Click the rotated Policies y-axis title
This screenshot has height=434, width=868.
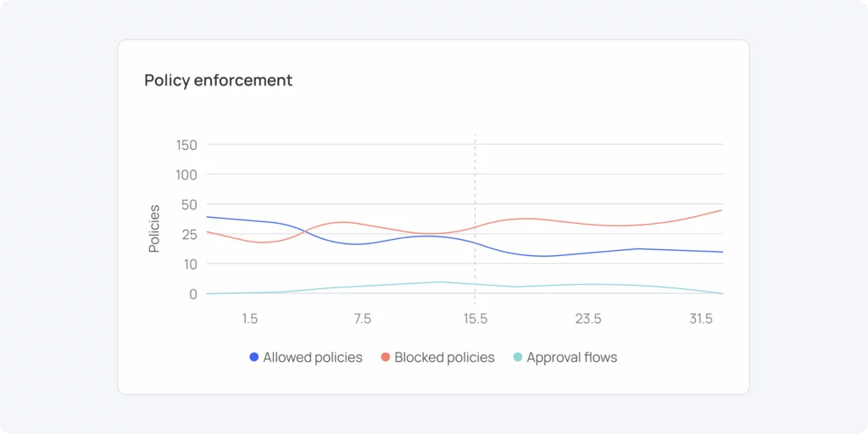pos(154,229)
